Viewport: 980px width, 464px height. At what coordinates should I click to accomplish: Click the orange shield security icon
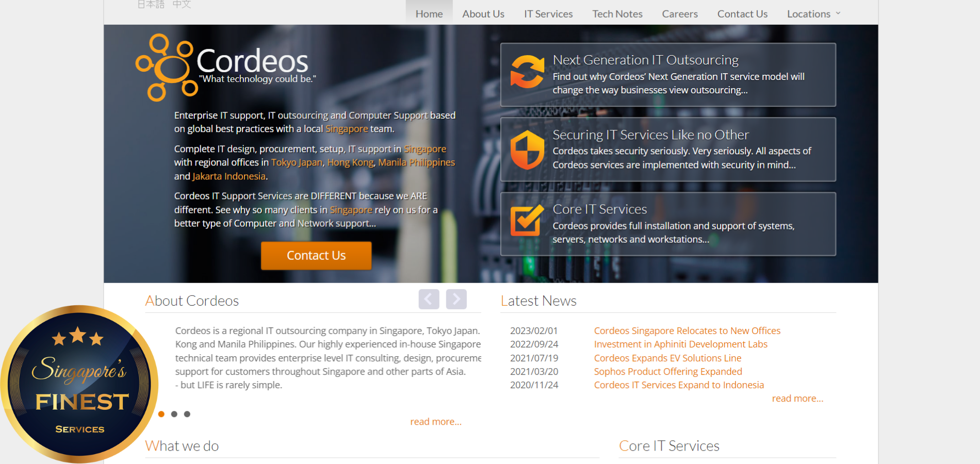(x=527, y=150)
